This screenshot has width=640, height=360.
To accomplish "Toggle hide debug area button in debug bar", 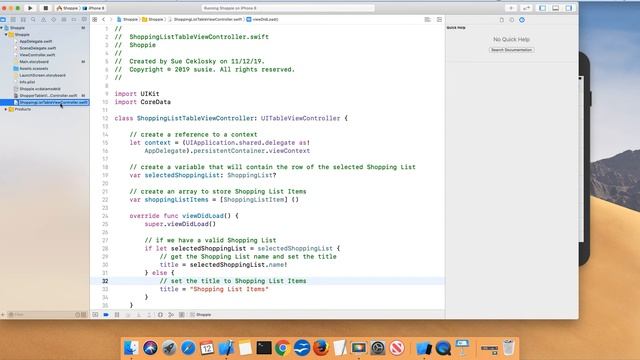I will point(95,315).
